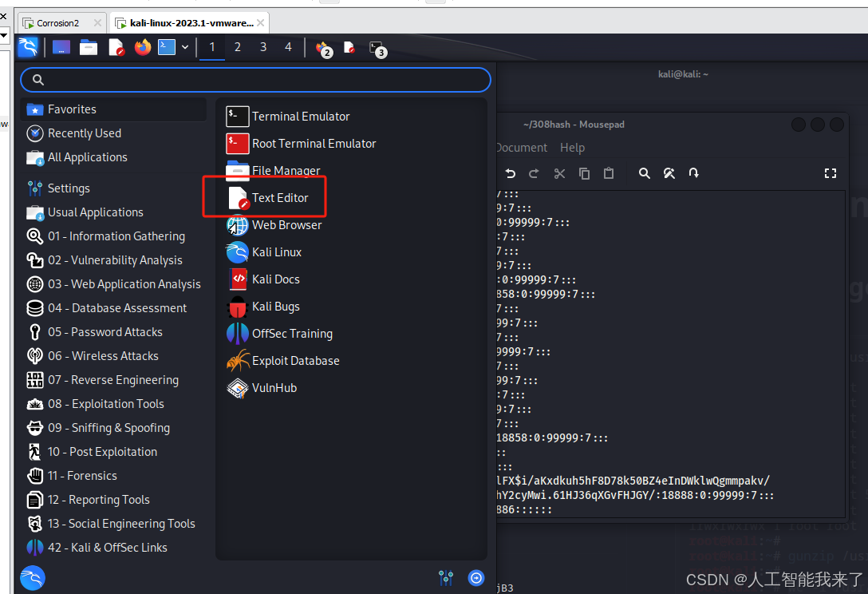Open 07 - Reverse Engineering category

[113, 380]
